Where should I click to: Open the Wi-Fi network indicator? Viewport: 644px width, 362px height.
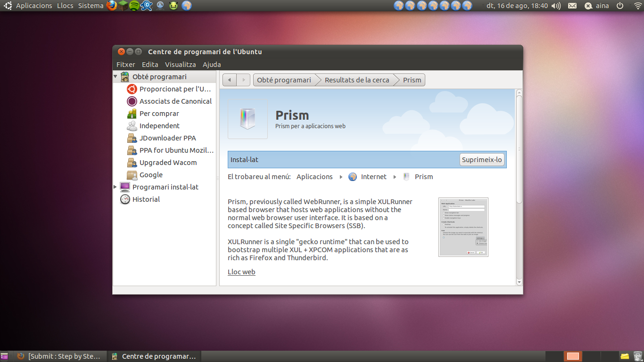coord(638,6)
